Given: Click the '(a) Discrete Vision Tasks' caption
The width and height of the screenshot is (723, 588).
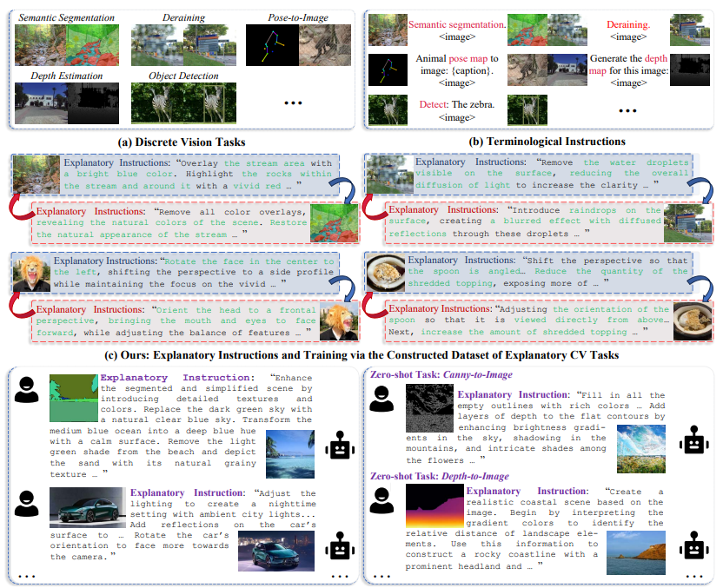Looking at the screenshot, I should pos(182,142).
